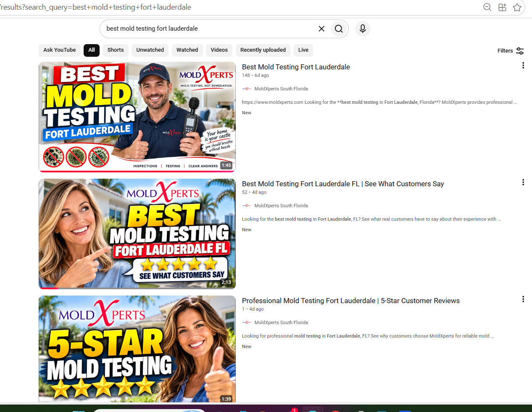Screen dimensions: 532x412
Task: Click New badge under third video
Action: coord(247,346)
